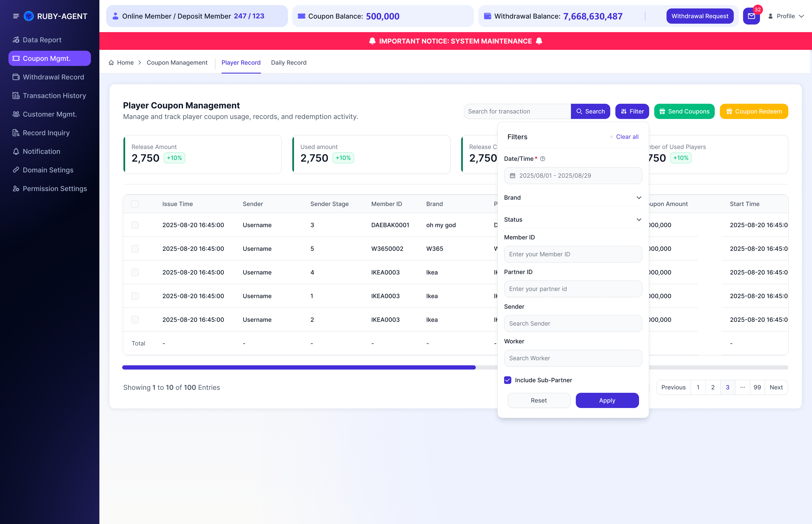Check the row checkbox with Sender Stage 4
The height and width of the screenshot is (524, 812).
(x=135, y=272)
